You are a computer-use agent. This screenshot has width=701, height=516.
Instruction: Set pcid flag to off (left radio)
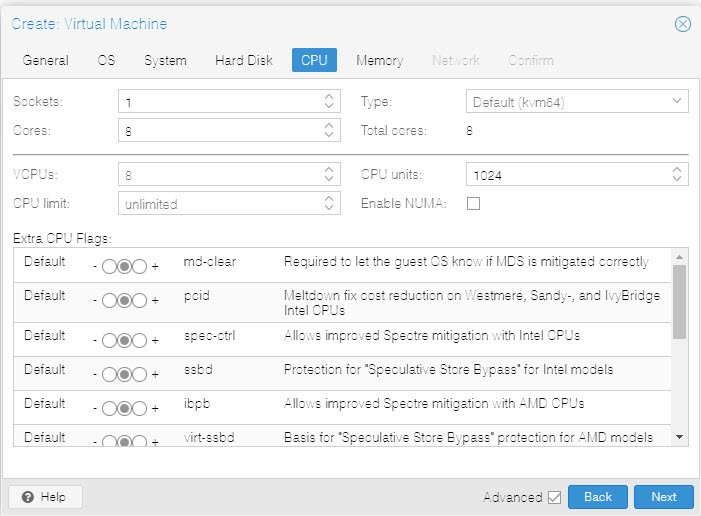click(x=108, y=301)
